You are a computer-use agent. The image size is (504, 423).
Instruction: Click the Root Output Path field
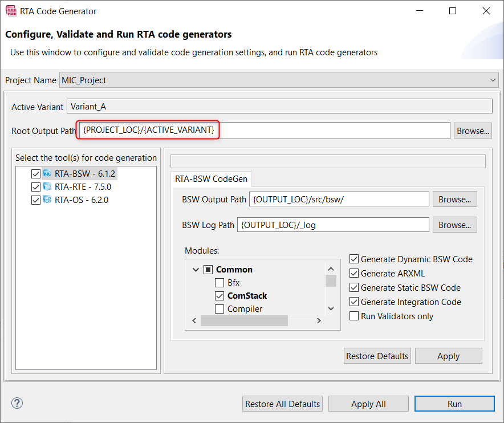265,131
